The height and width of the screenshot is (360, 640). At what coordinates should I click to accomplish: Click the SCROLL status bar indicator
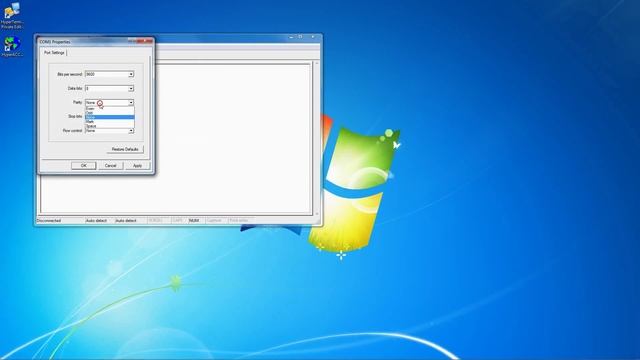(x=156, y=220)
